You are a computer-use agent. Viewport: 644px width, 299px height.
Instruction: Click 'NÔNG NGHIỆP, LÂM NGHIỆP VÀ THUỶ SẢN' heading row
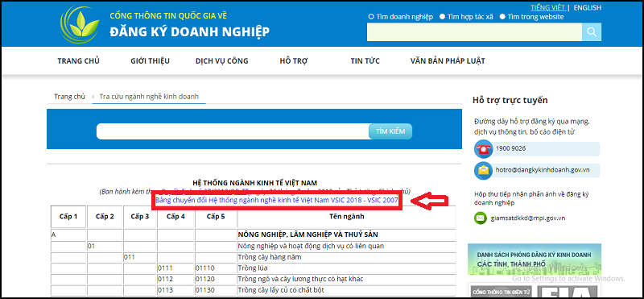point(308,235)
